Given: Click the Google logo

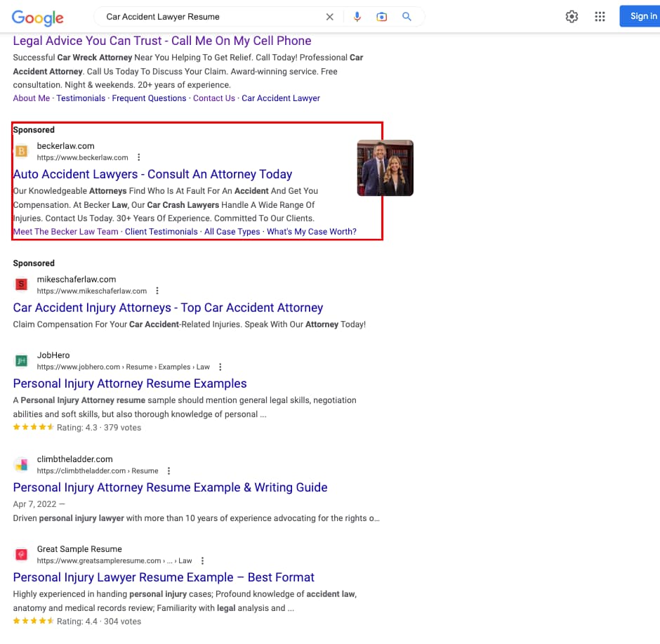Looking at the screenshot, I should [x=37, y=18].
